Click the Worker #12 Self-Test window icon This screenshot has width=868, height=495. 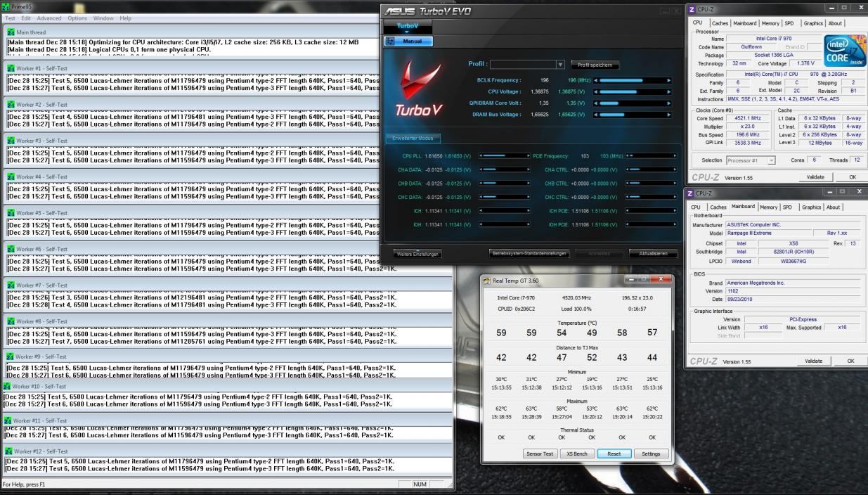coord(8,451)
